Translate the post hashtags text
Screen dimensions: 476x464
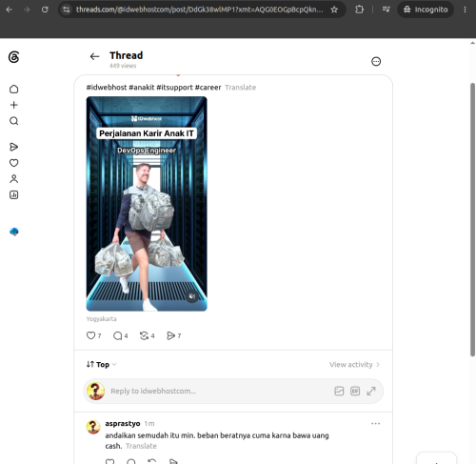[240, 88]
